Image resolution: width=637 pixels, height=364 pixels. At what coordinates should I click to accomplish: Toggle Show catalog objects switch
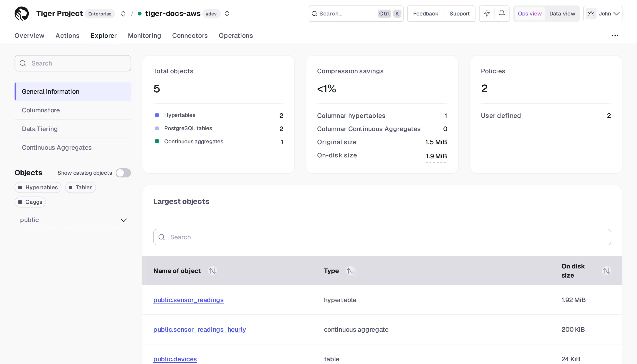pos(123,173)
